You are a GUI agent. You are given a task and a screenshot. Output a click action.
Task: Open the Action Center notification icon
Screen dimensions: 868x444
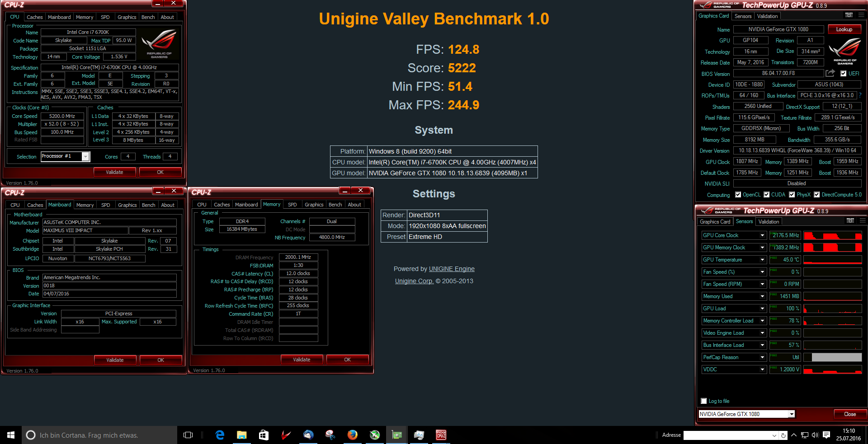point(826,435)
